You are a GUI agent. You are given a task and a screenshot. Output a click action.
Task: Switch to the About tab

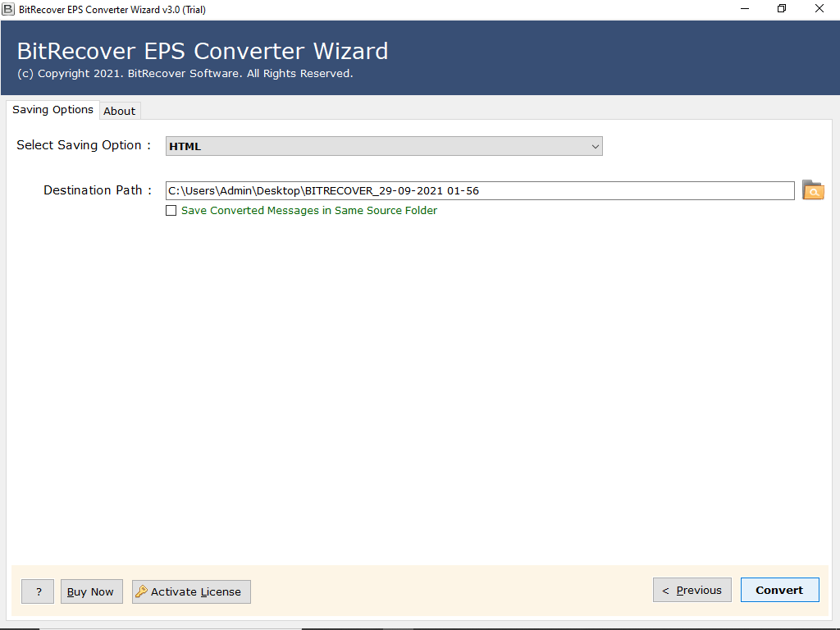coord(120,111)
